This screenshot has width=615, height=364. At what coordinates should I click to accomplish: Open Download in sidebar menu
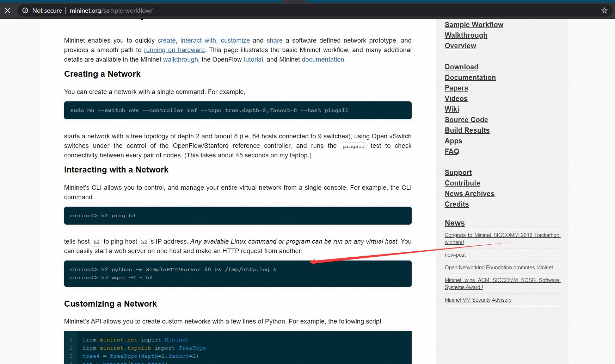461,67
